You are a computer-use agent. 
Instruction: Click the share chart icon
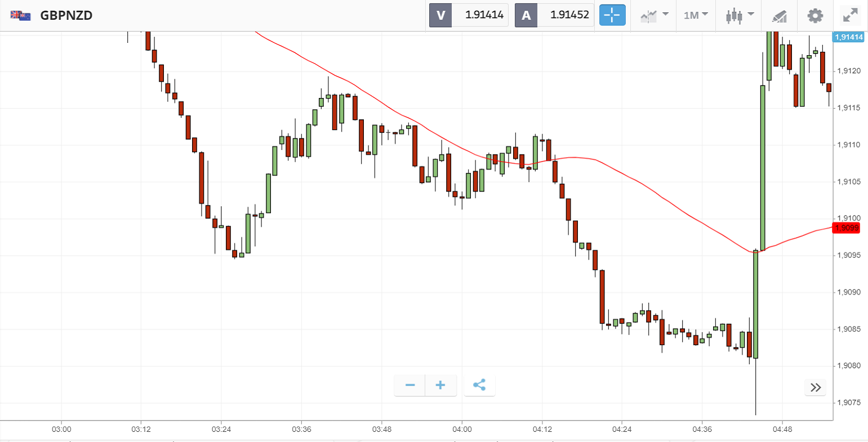[x=479, y=385]
